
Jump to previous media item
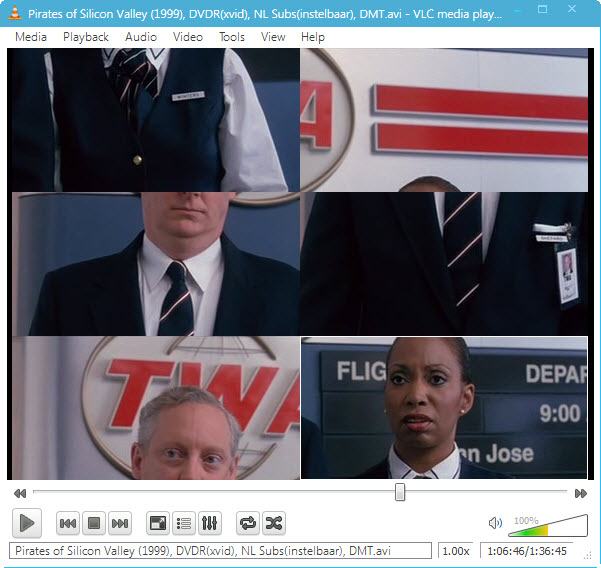[x=68, y=523]
